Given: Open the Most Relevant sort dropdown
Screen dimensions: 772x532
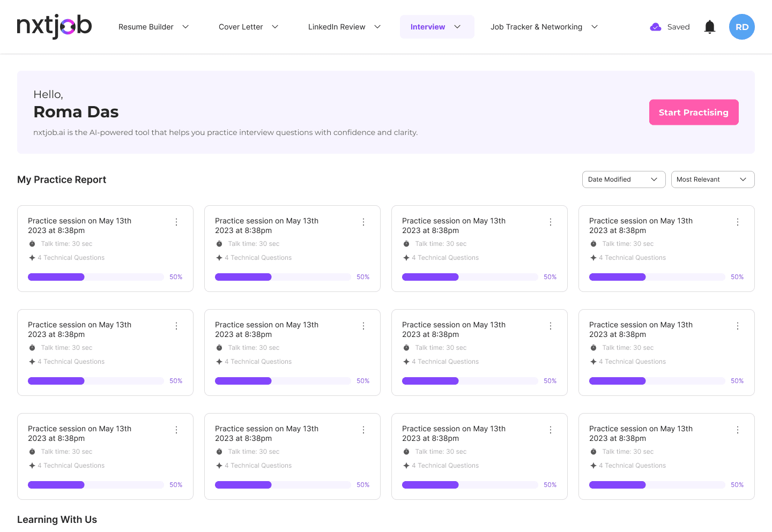Looking at the screenshot, I should (712, 179).
